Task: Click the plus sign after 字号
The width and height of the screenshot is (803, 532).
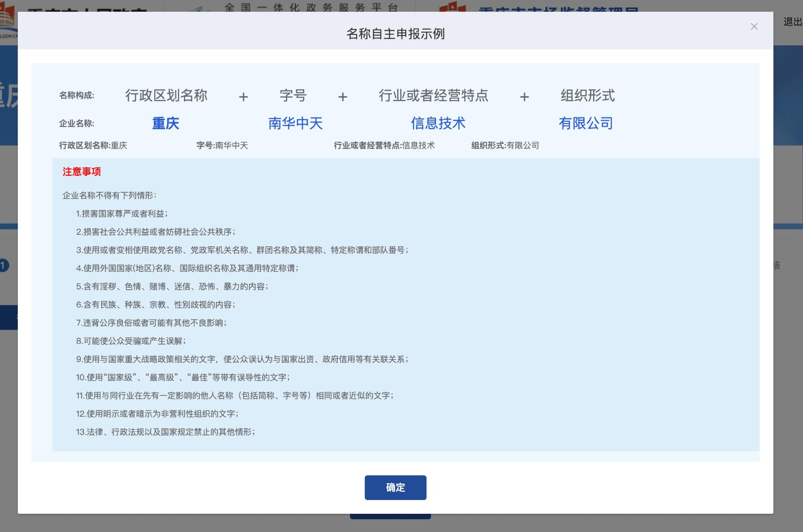Action: [x=343, y=97]
